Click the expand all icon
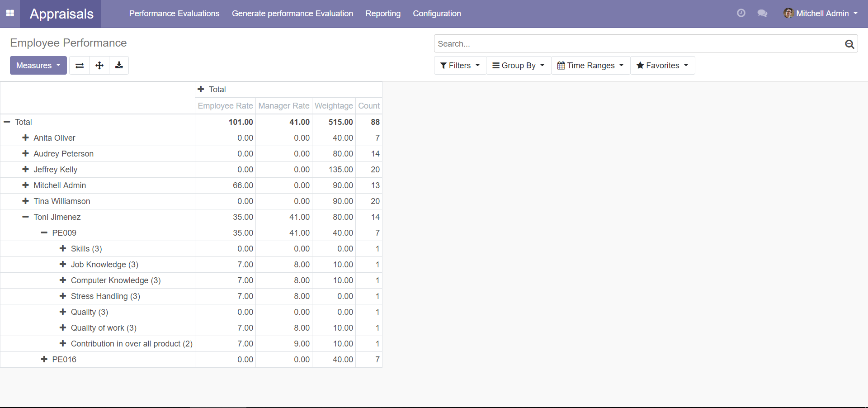The image size is (868, 408). (99, 66)
